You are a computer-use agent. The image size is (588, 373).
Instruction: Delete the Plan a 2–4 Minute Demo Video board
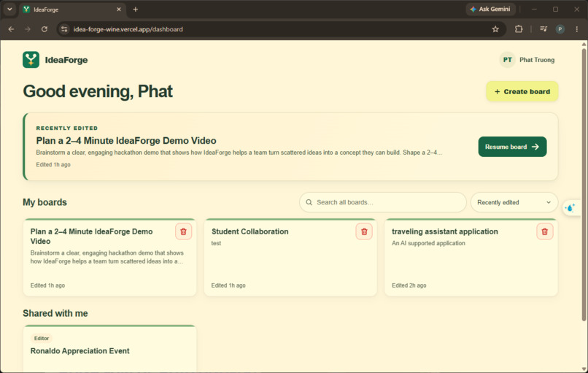click(x=183, y=231)
